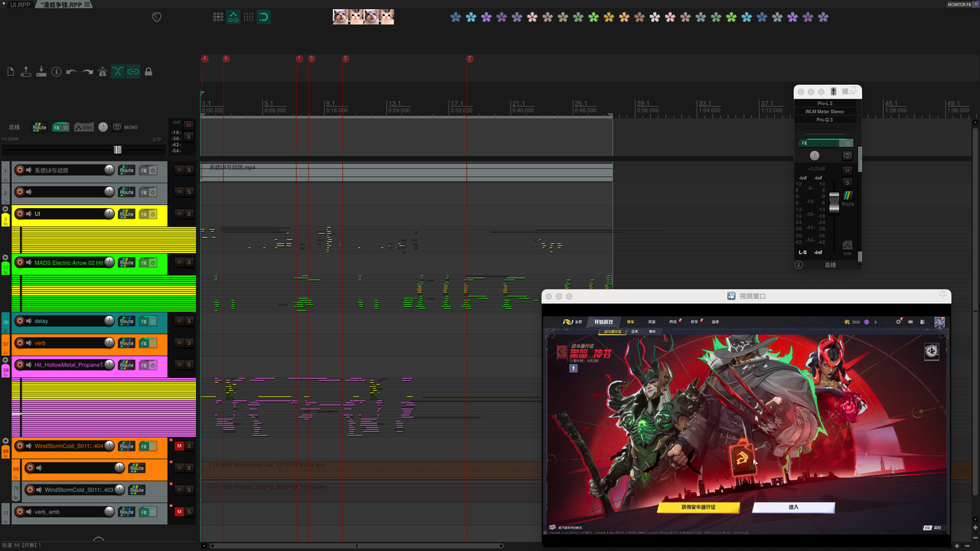The height and width of the screenshot is (551, 980).
Task: Open Route for the UI track
Action: coord(126,214)
